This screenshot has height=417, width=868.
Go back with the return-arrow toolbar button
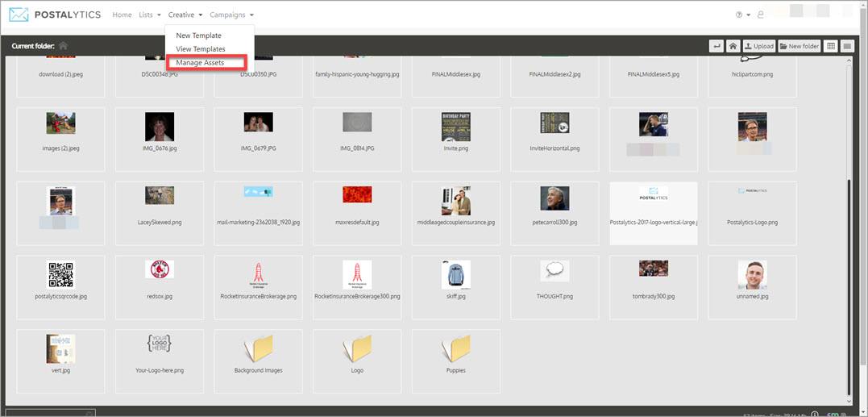pos(716,46)
